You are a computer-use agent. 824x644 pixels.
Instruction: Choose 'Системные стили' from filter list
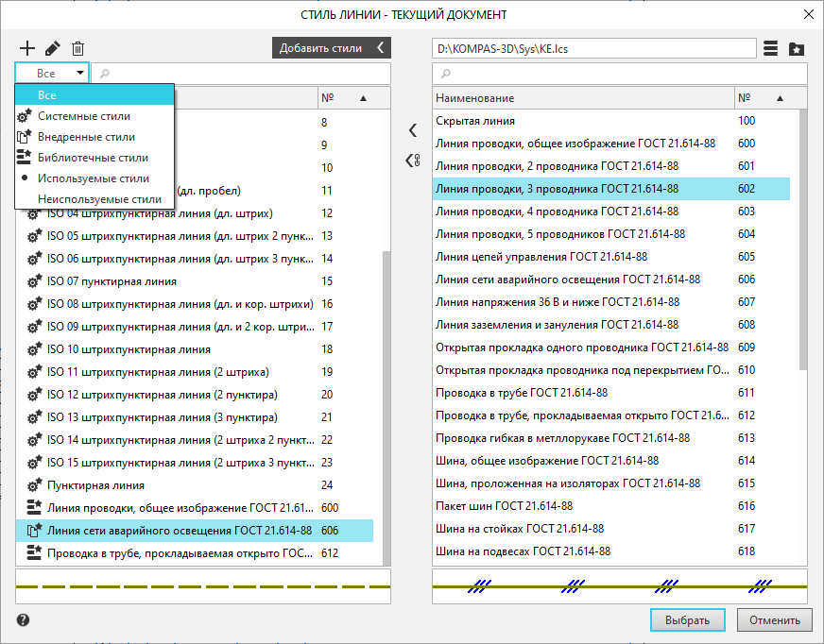pyautogui.click(x=84, y=116)
